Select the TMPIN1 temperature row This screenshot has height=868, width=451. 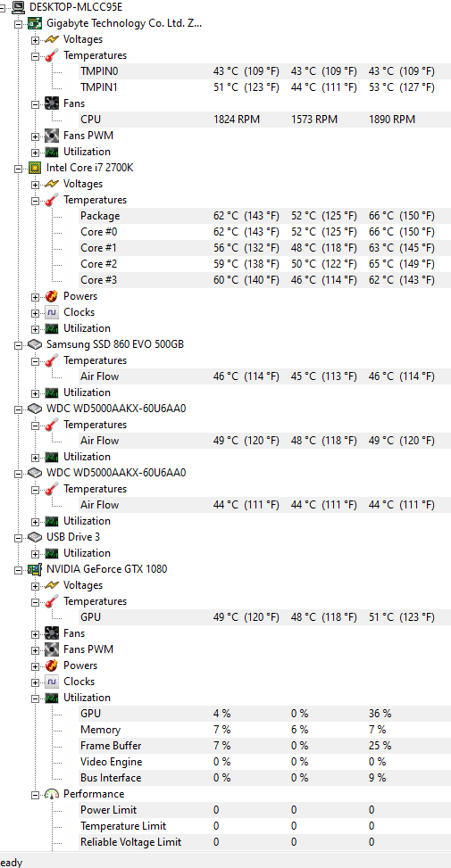265,87
